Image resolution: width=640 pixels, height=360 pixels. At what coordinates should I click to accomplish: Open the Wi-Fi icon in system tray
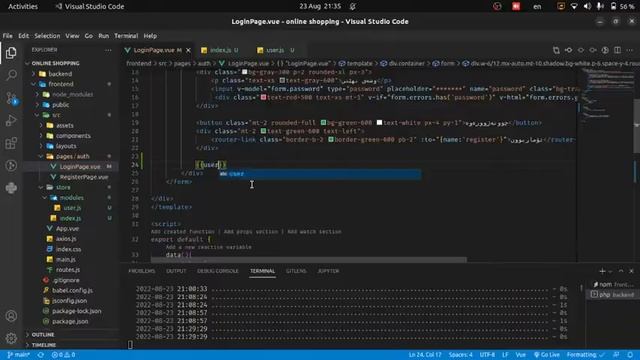(574, 7)
